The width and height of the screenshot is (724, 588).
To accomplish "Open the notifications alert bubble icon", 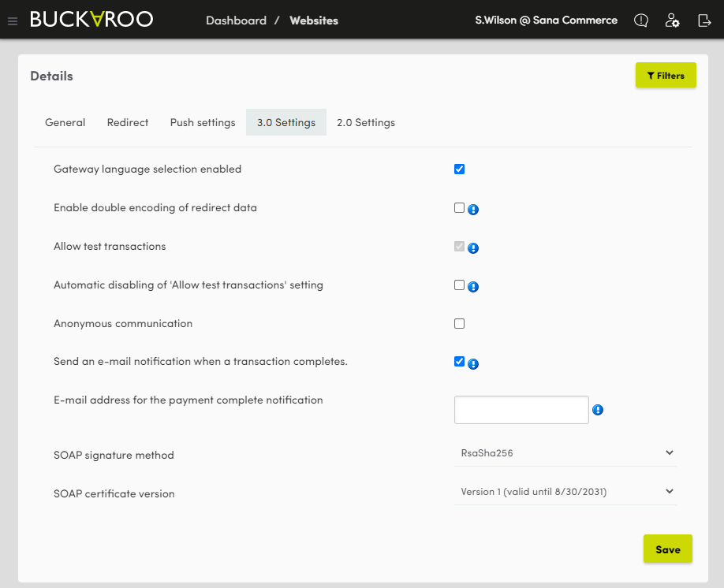I will pos(641,20).
